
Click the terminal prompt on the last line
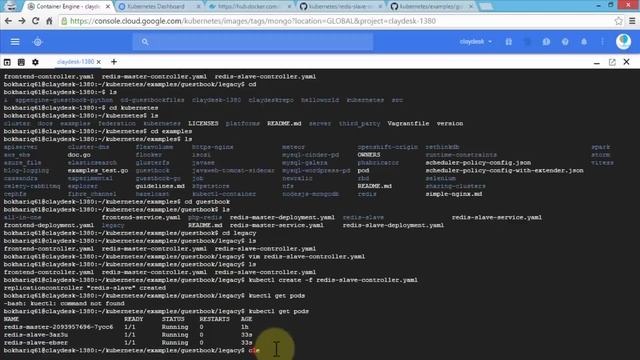[x=124, y=350]
